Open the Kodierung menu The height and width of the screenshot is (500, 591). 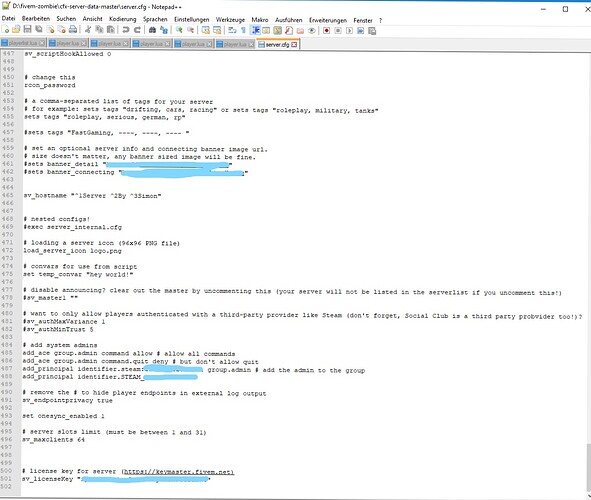[x=122, y=19]
